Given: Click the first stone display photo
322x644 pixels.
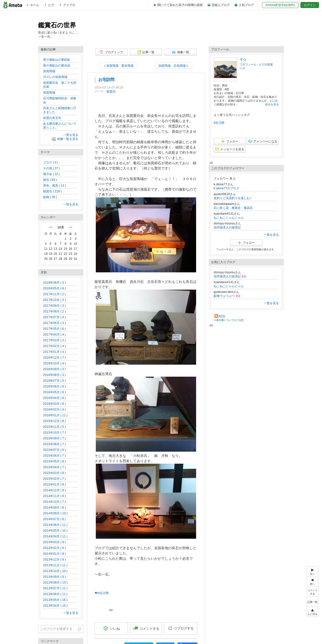Looking at the screenshot, I should point(146,235).
